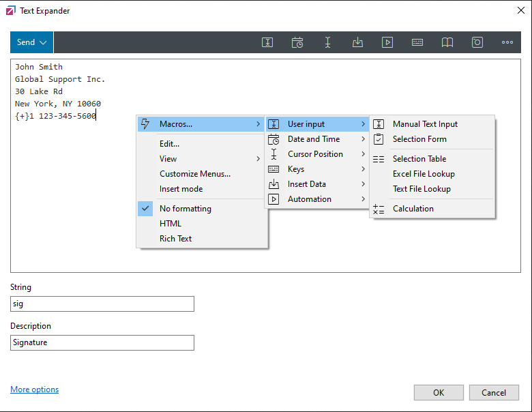The image size is (532, 412).
Task: Open the Send dropdown
Action: [31, 42]
